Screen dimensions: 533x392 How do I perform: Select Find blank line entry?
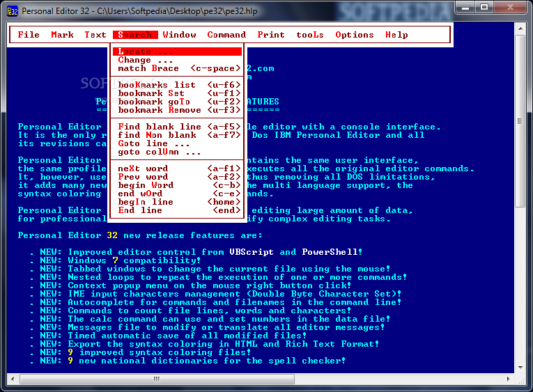(177, 127)
